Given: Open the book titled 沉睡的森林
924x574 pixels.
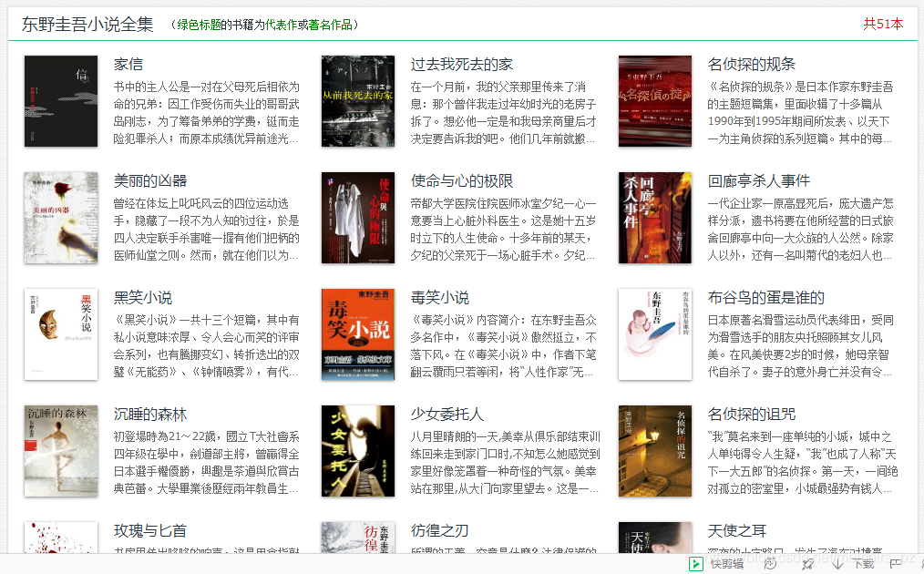Looking at the screenshot, I should (150, 415).
